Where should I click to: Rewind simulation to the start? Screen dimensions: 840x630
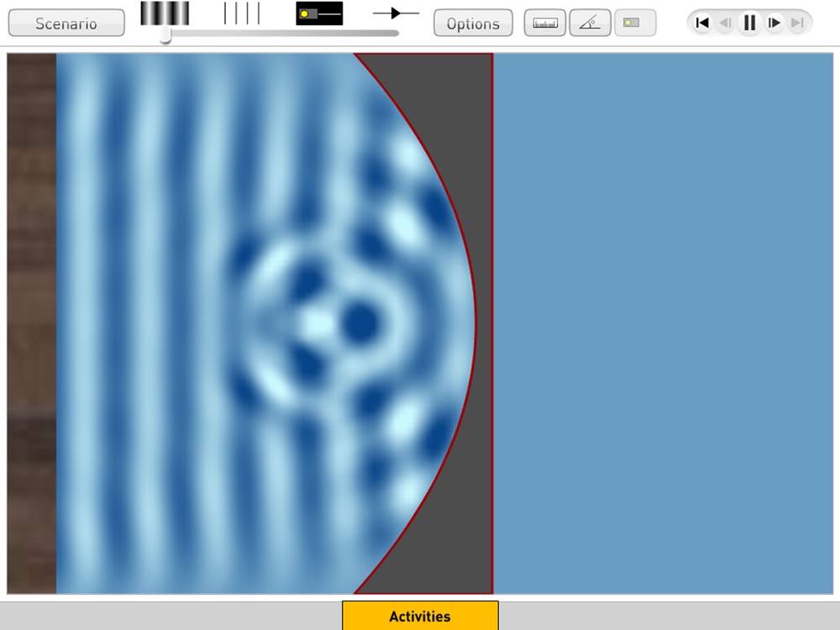point(701,23)
